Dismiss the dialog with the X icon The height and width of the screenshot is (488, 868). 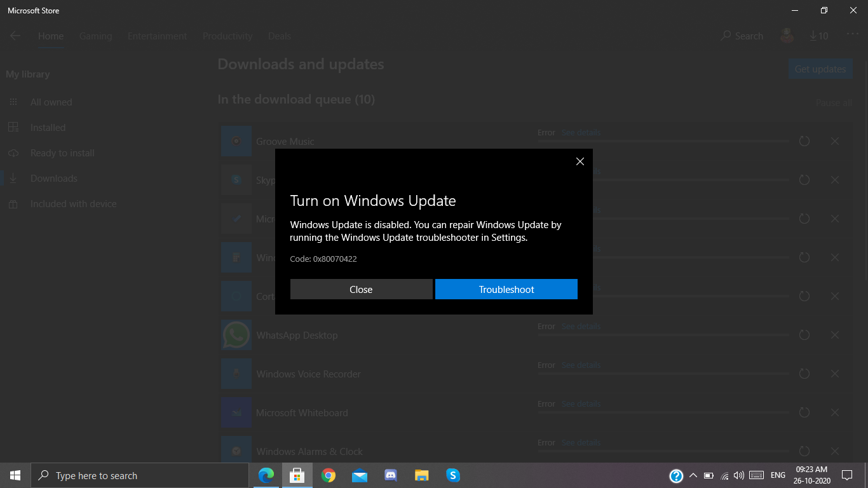click(x=580, y=161)
